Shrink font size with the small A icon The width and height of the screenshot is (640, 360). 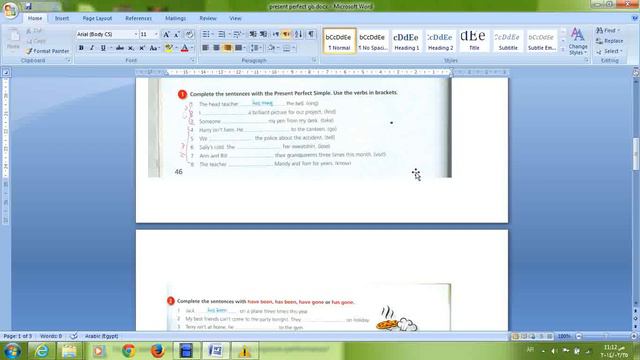(x=177, y=35)
